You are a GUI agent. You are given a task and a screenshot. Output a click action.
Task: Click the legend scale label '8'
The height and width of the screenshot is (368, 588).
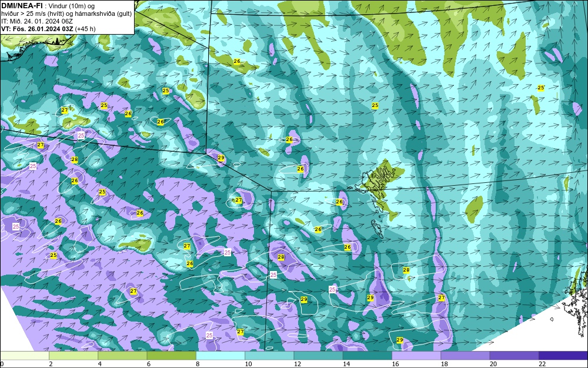point(198,364)
